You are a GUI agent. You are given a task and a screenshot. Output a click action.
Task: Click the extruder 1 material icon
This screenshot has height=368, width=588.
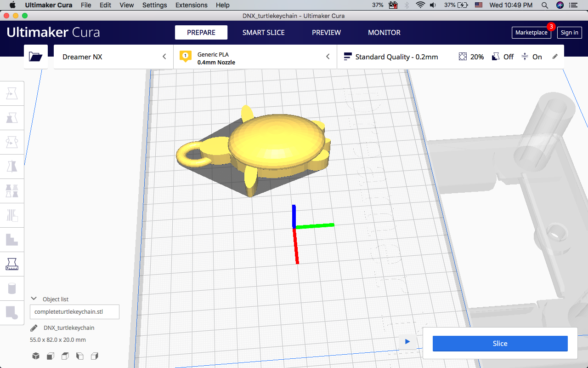coord(186,57)
